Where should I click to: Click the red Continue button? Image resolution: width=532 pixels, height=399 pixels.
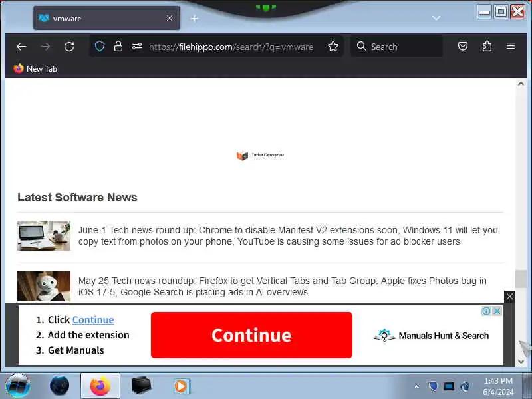pyautogui.click(x=252, y=335)
